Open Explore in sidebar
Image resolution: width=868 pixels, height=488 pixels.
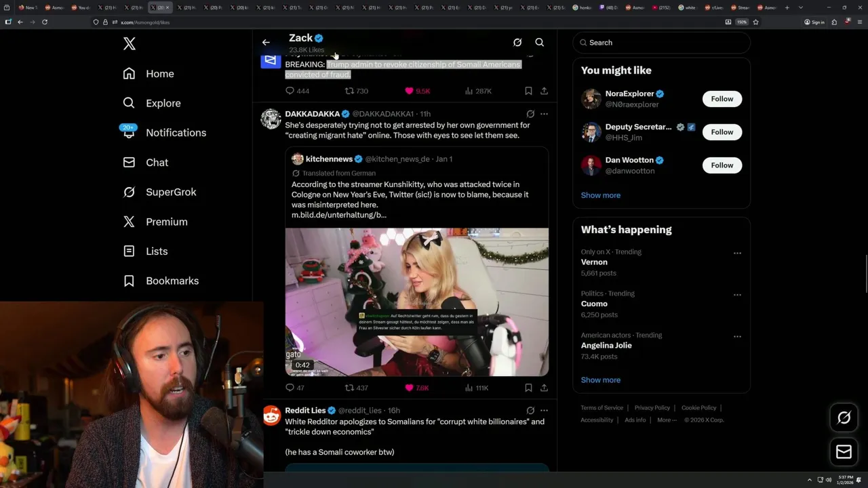[151, 103]
